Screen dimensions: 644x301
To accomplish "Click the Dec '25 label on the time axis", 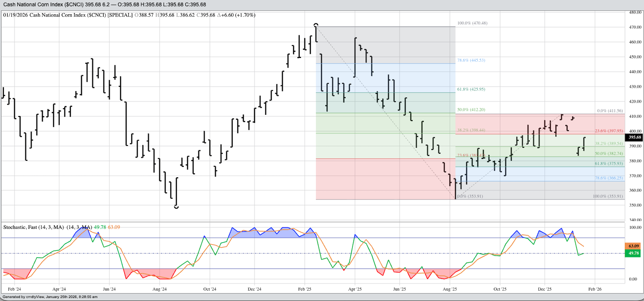I will tap(544, 289).
